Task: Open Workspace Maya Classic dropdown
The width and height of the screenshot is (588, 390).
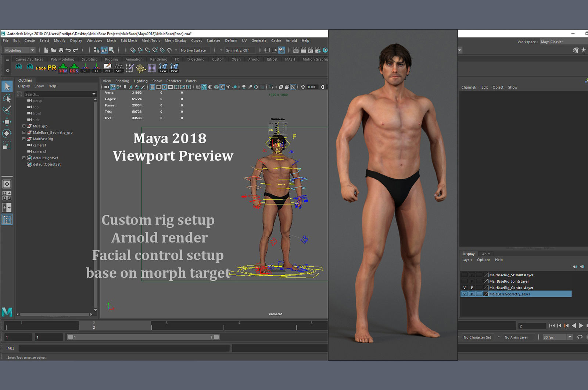Action: pyautogui.click(x=563, y=42)
